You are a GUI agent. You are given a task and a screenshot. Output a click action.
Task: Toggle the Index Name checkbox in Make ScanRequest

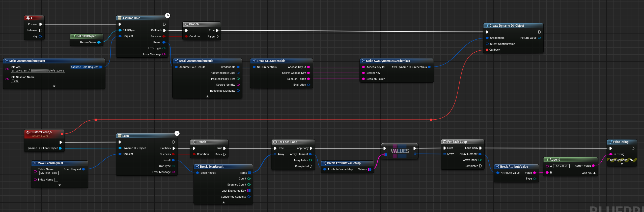click(x=56, y=180)
